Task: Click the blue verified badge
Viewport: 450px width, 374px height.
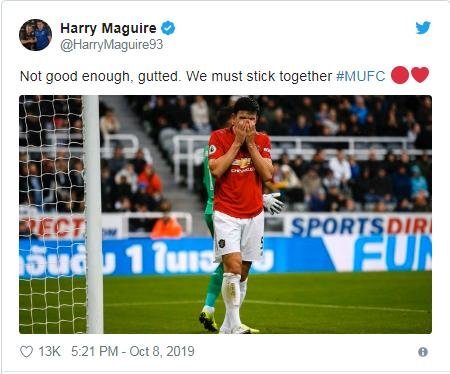Action: point(168,28)
